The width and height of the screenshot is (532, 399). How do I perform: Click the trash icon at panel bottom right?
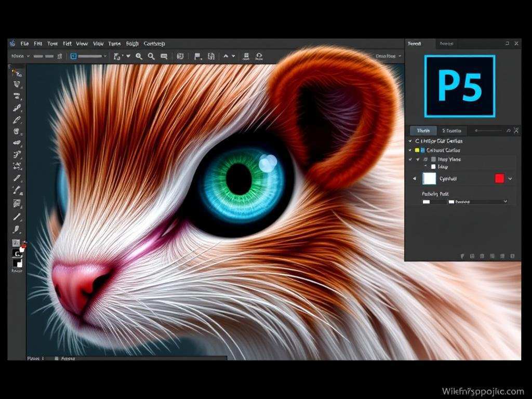point(512,256)
